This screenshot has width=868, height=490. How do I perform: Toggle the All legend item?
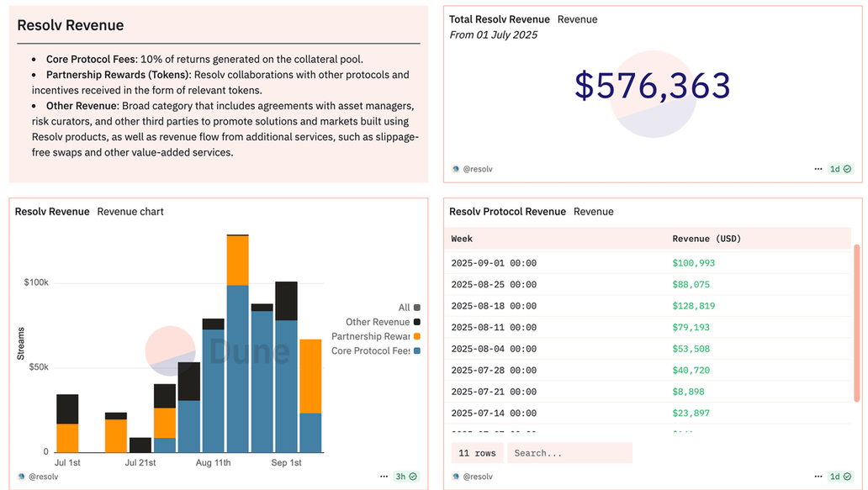coord(409,308)
